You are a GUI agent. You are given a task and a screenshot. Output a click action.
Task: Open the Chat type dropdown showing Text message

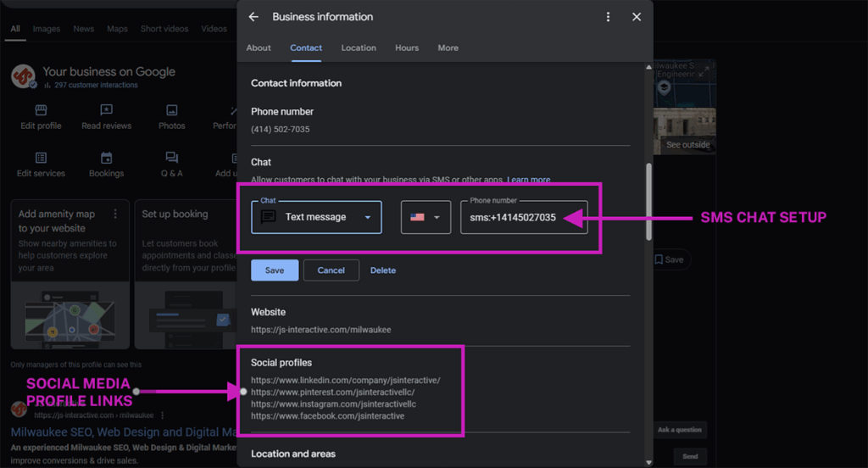tap(316, 217)
